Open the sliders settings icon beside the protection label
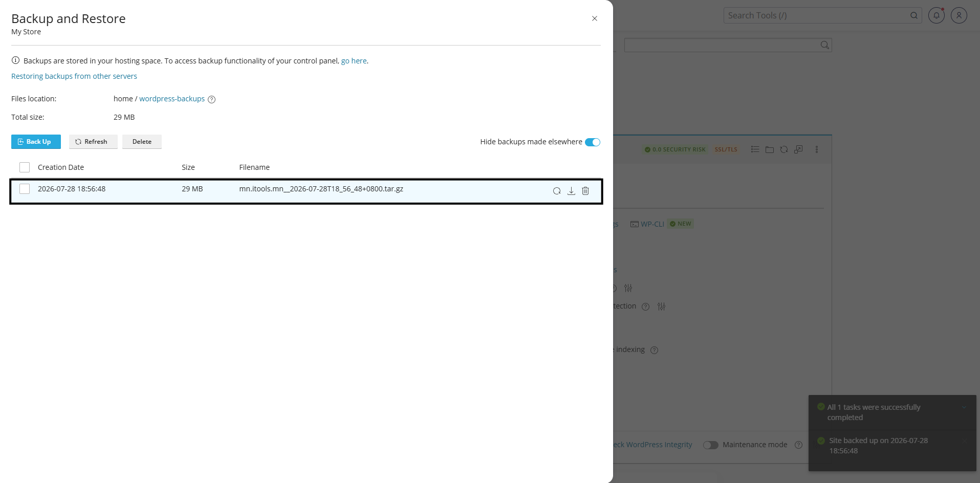This screenshot has height=483, width=980. point(662,306)
